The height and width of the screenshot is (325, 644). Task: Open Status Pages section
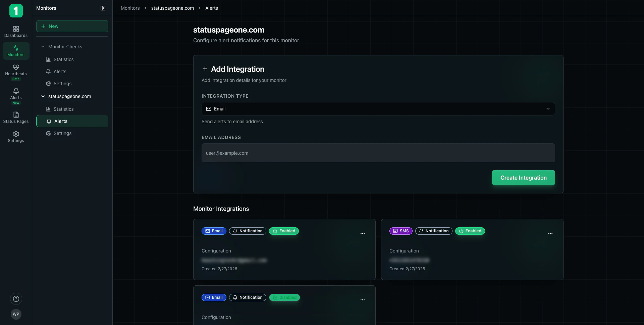click(x=16, y=118)
